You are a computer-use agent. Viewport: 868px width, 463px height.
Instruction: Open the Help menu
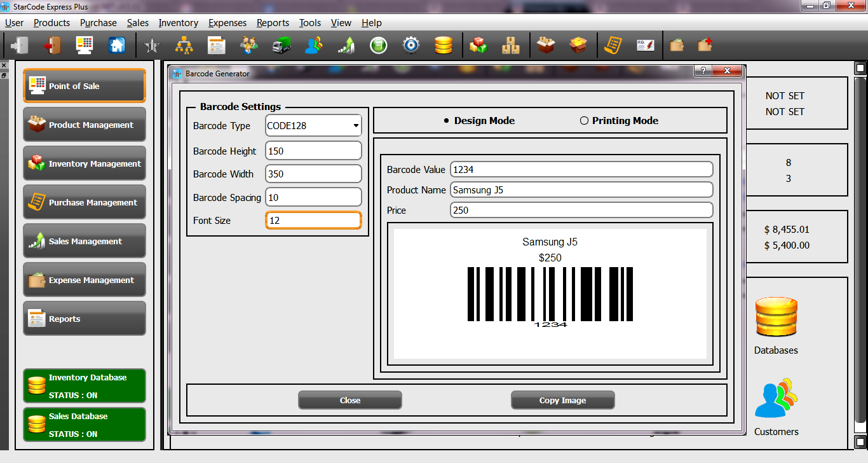(372, 23)
